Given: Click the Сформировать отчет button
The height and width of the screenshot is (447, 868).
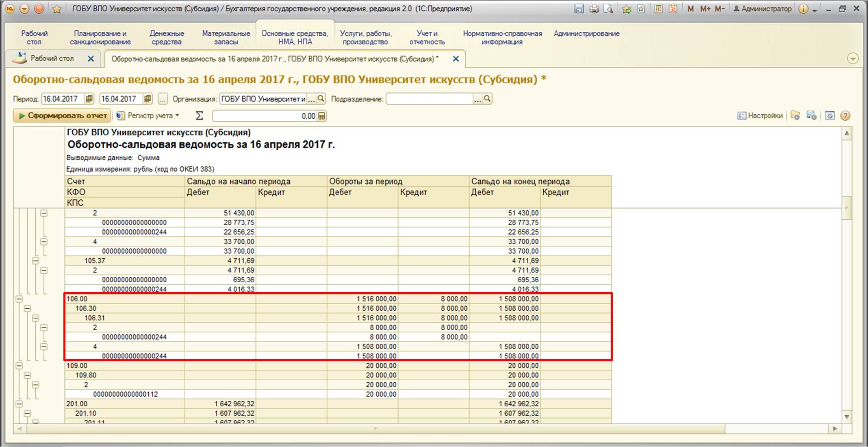Looking at the screenshot, I should point(63,116).
